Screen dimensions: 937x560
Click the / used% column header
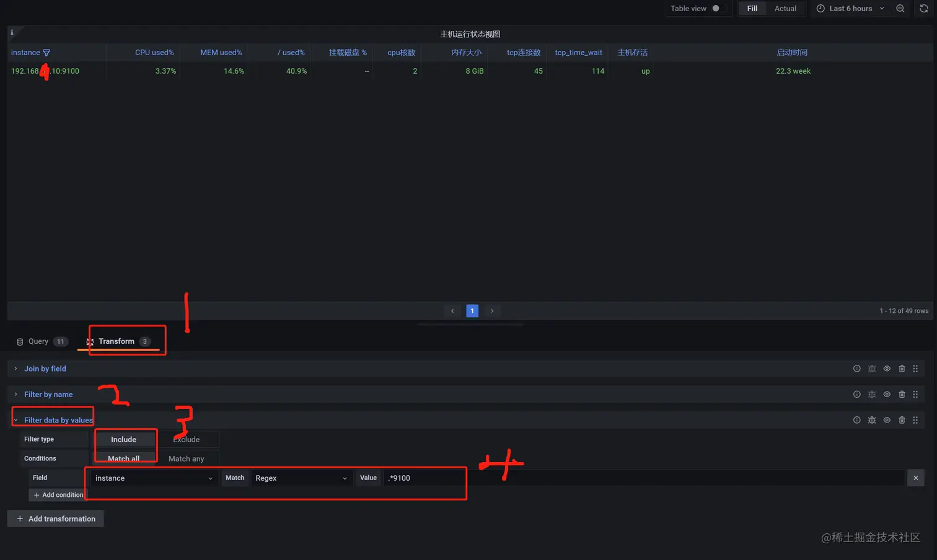pyautogui.click(x=291, y=53)
